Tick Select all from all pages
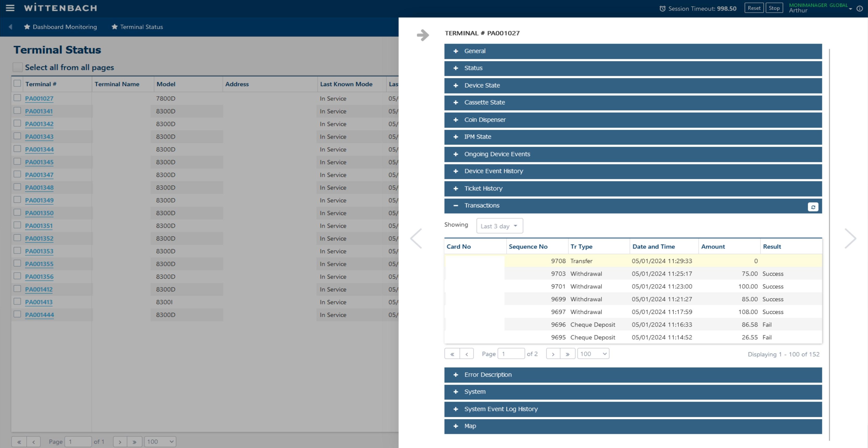Viewport: 868px width, 448px height. coord(17,67)
